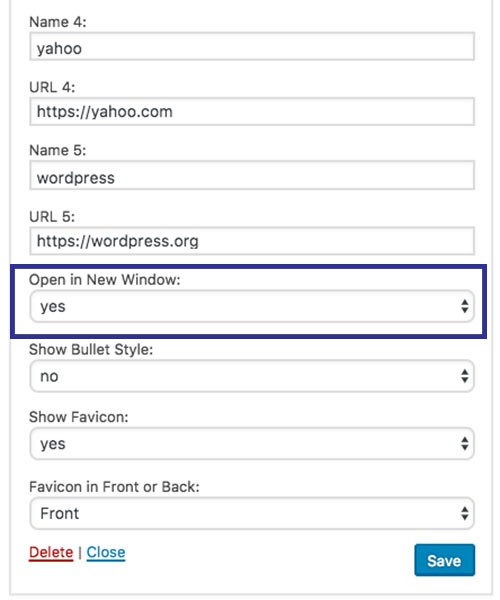Open the Open in New Window dropdown

pyautogui.click(x=252, y=306)
